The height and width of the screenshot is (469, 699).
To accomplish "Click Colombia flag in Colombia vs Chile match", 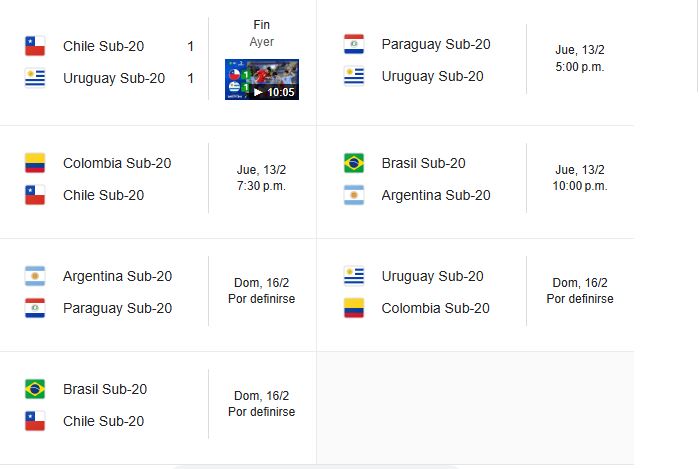I will (x=35, y=163).
